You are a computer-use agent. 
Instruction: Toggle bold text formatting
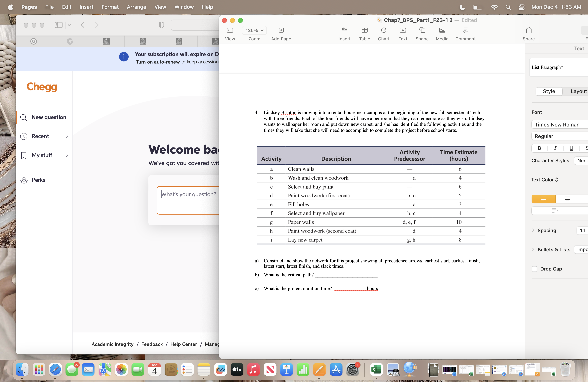click(x=539, y=148)
